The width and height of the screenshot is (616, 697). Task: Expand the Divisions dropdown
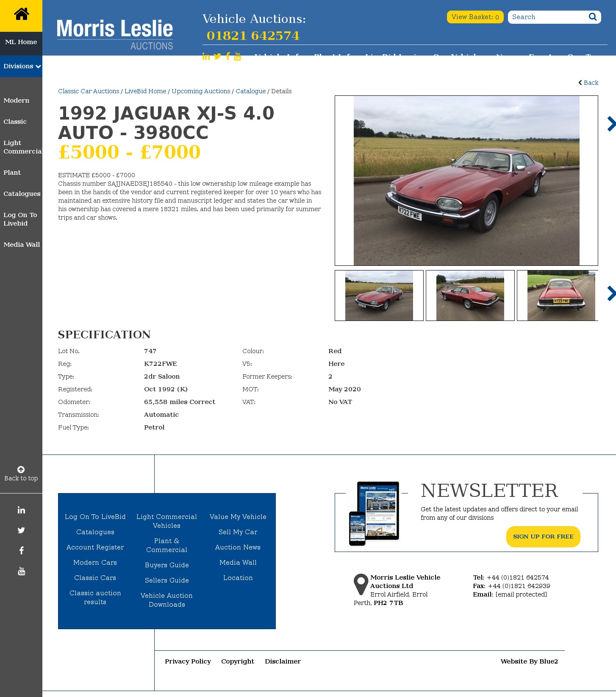point(21,66)
